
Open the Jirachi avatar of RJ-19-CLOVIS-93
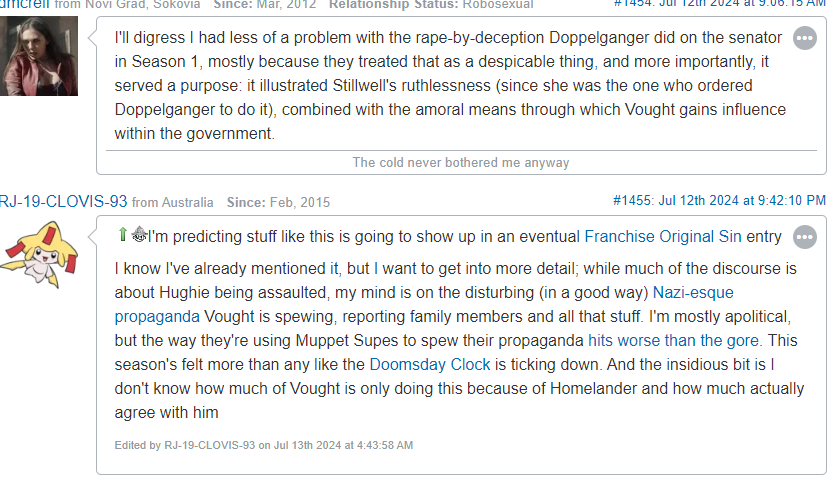pyautogui.click(x=39, y=255)
